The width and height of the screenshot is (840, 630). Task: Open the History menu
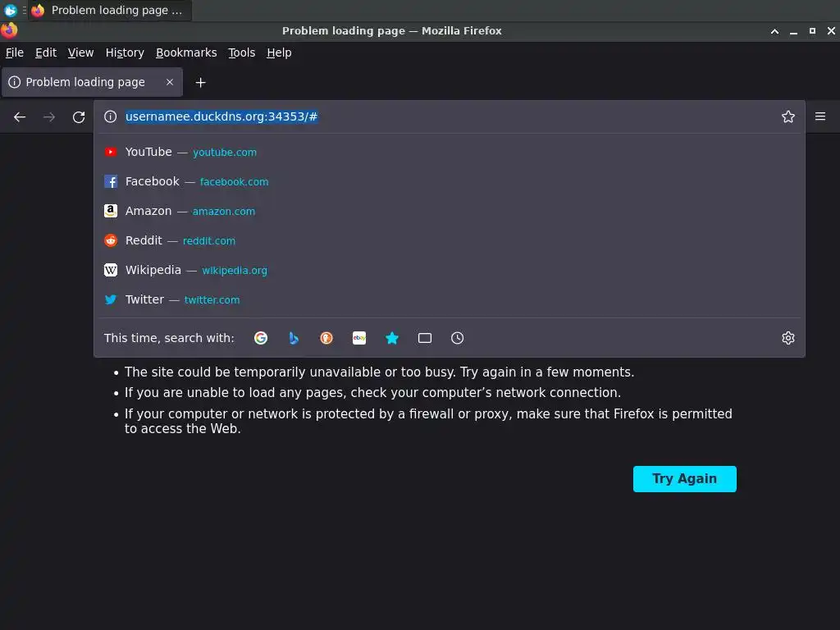[125, 52]
